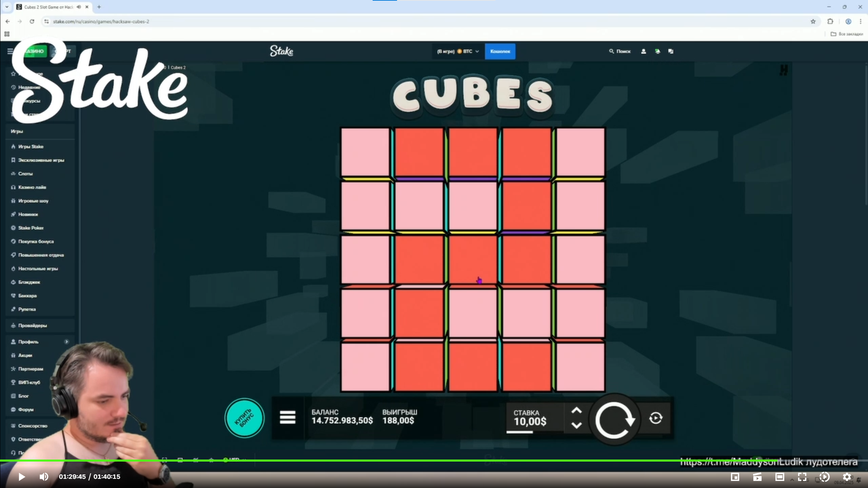Open the chat icon in the header
868x488 pixels.
[671, 51]
